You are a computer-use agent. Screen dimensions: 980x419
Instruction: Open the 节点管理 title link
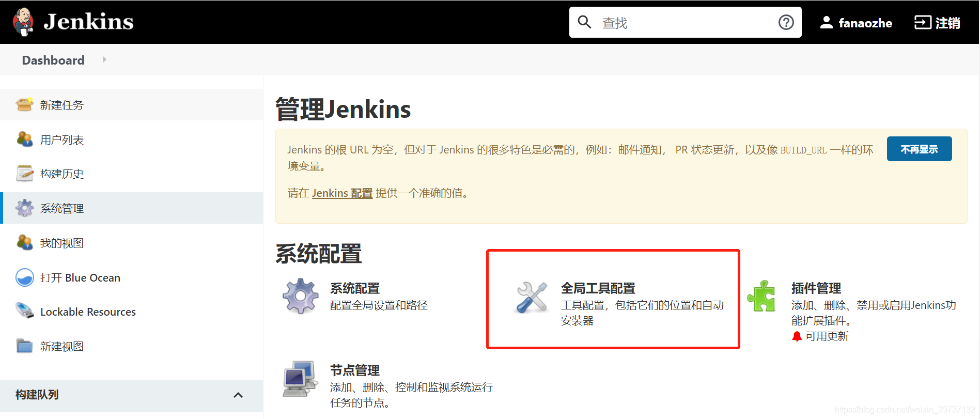(x=355, y=370)
